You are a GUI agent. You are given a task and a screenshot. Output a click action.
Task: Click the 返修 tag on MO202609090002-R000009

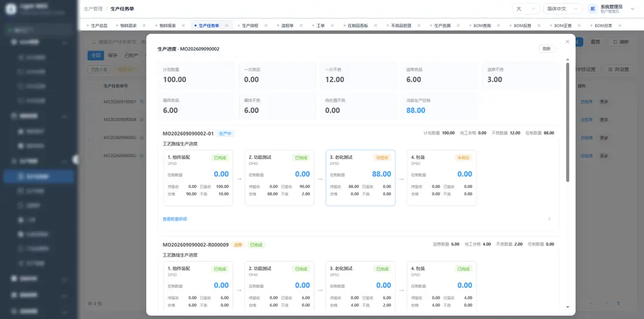pyautogui.click(x=238, y=245)
